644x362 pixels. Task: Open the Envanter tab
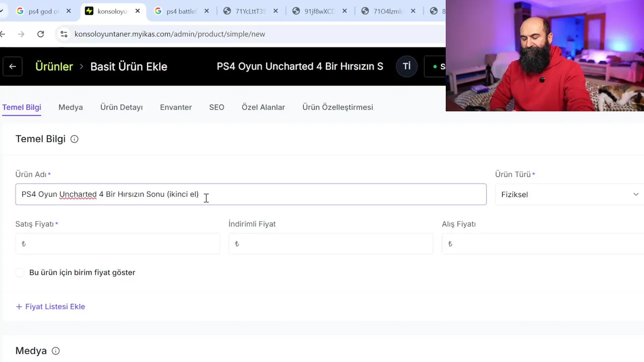click(176, 107)
